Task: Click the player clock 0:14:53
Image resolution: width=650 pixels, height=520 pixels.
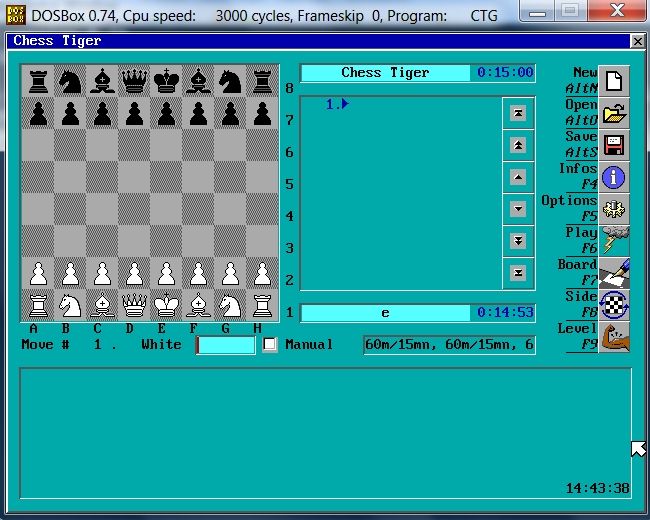Action: [504, 312]
